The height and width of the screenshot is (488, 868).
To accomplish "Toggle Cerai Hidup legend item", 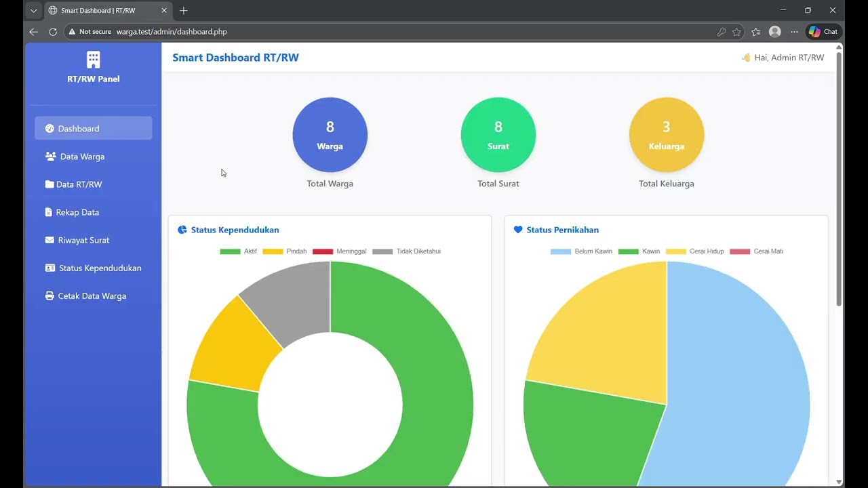I will pyautogui.click(x=695, y=251).
